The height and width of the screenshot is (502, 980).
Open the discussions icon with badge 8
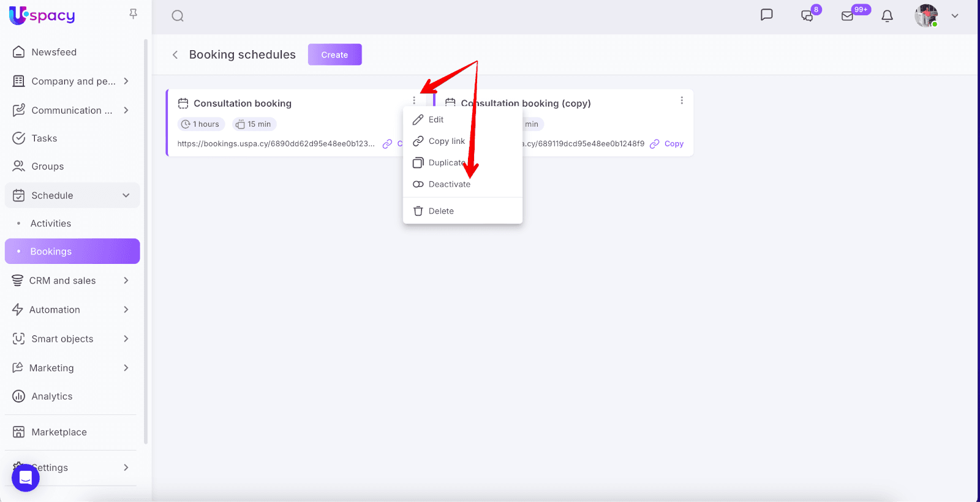pos(807,16)
